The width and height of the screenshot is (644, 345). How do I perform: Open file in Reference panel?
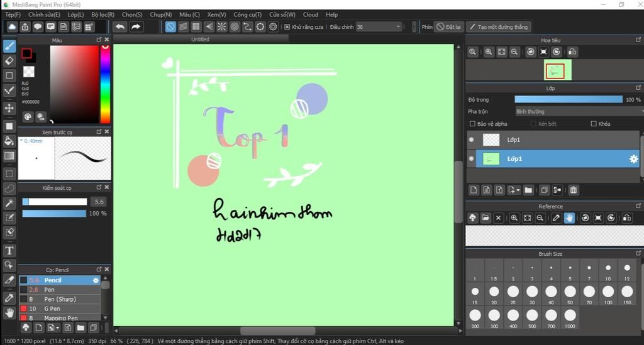click(x=486, y=218)
